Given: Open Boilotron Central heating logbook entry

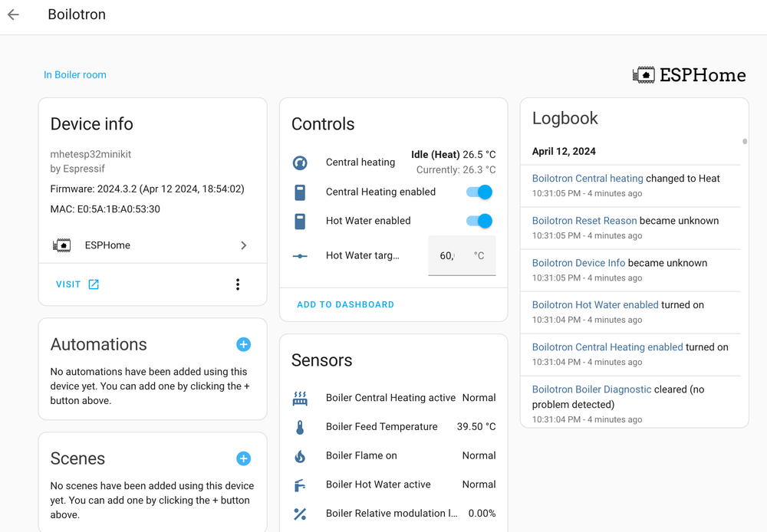Looking at the screenshot, I should click(588, 179).
